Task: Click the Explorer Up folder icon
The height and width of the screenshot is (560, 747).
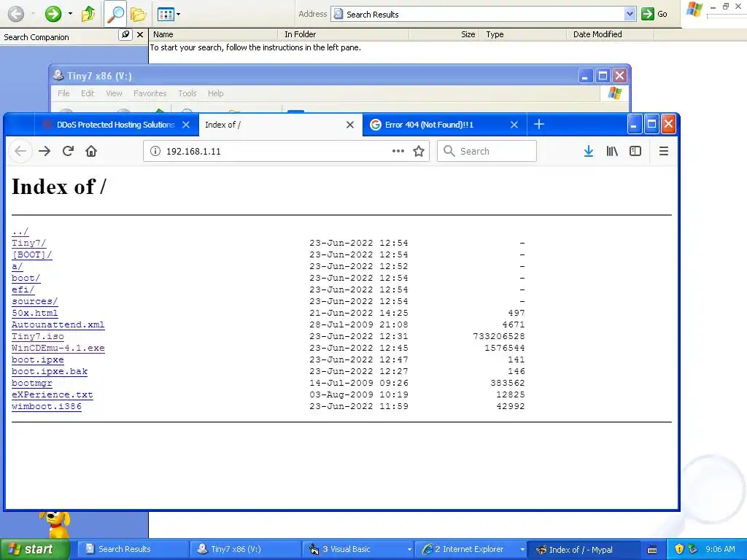Action: point(88,14)
